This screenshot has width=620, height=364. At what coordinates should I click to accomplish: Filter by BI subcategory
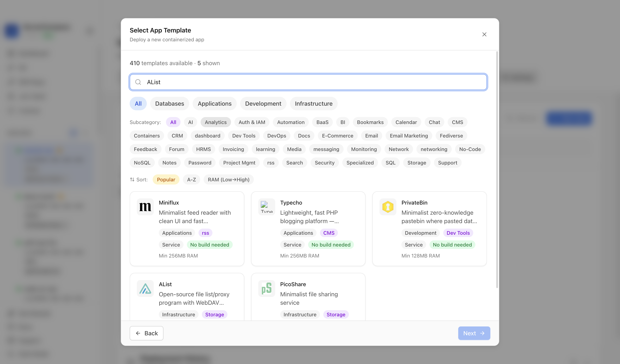click(x=343, y=122)
